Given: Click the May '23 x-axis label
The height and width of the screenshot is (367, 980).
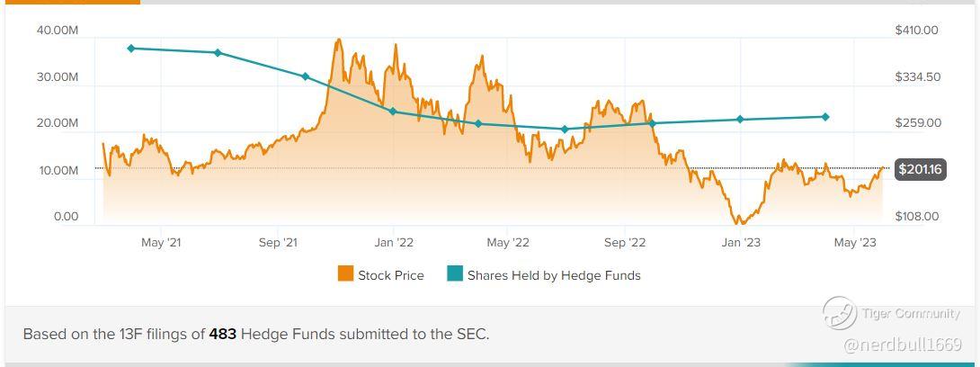Looking at the screenshot, I should [x=855, y=242].
